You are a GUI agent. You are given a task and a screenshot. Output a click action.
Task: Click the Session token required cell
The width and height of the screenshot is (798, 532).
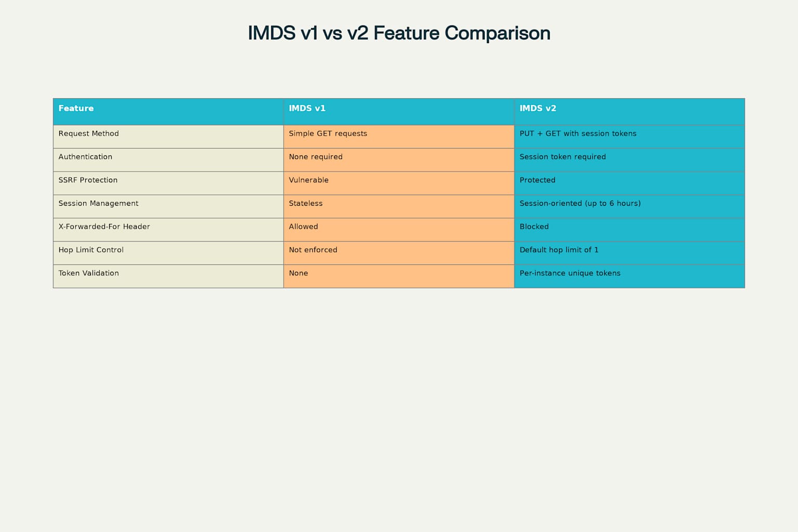tap(630, 160)
